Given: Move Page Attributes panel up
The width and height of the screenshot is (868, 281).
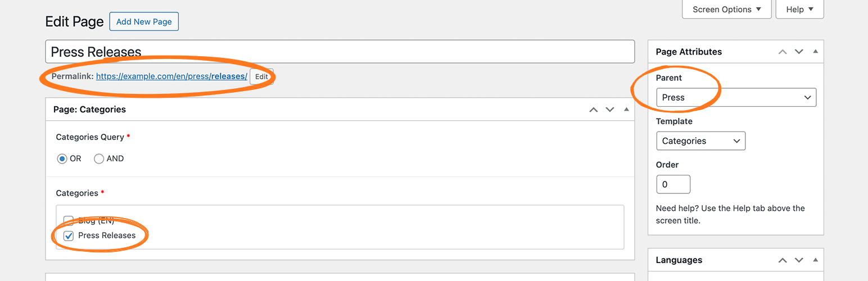Looking at the screenshot, I should [x=783, y=52].
